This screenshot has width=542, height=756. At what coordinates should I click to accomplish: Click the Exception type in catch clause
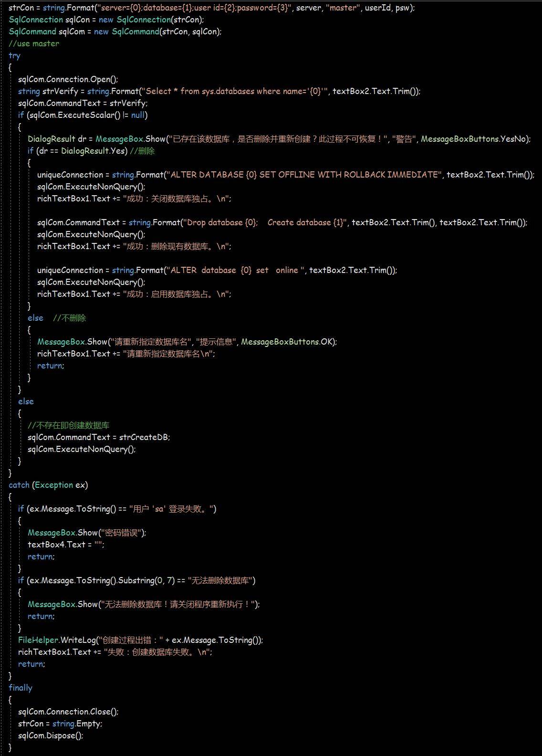(54, 485)
